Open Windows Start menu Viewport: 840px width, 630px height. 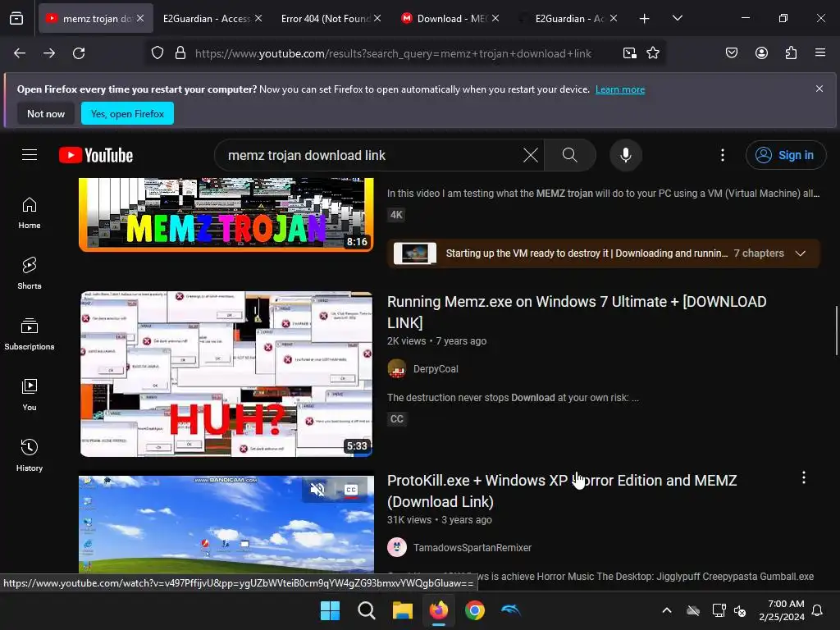(x=330, y=610)
